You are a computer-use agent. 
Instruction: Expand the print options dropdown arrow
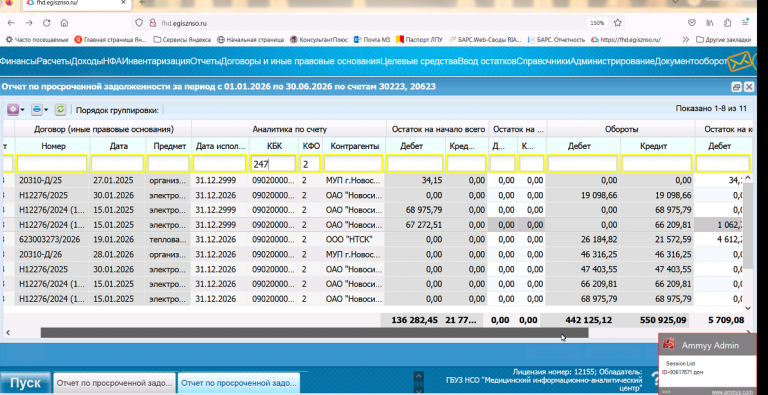tap(47, 110)
